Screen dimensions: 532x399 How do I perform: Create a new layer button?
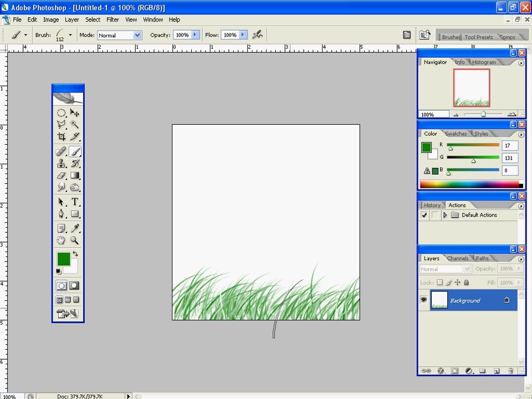497,371
